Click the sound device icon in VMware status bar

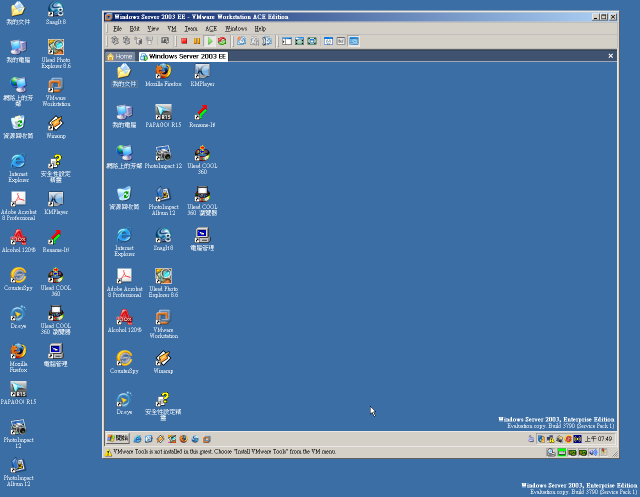coord(593,452)
